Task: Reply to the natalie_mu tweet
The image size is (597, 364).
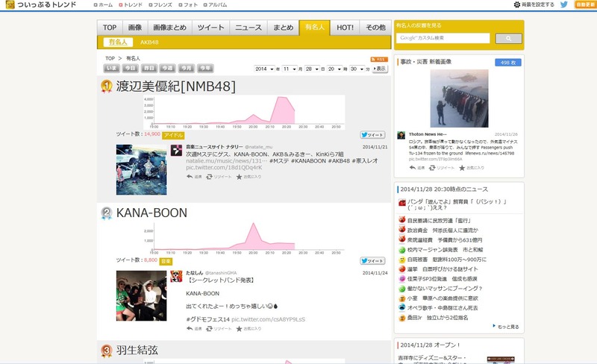Action: point(194,177)
